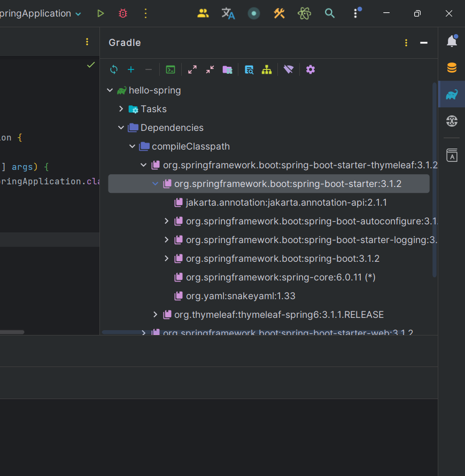The width and height of the screenshot is (465, 476).
Task: Select org.yaml:snakeyaml:1.33 dependency
Action: pyautogui.click(x=241, y=296)
